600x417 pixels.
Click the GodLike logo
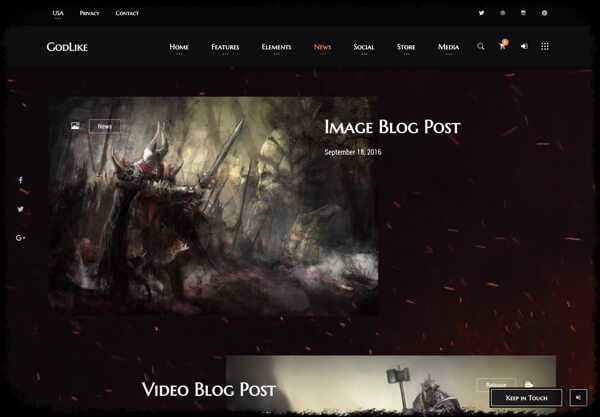67,47
